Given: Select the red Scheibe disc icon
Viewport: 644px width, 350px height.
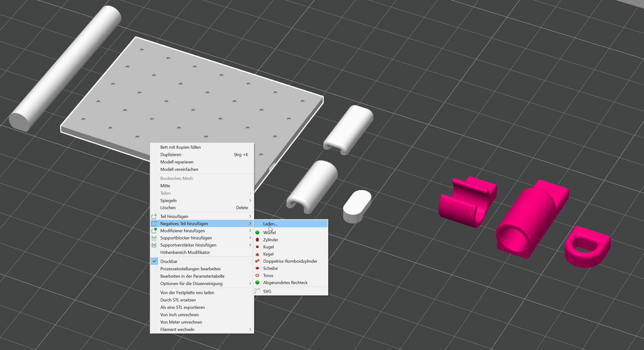Looking at the screenshot, I should coord(258,269).
